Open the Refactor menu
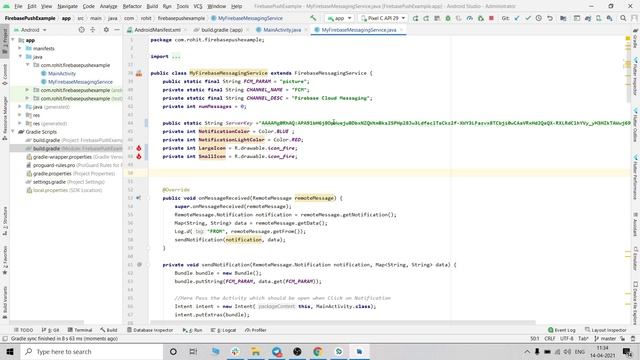This screenshot has width=640, height=360. pos(132,6)
